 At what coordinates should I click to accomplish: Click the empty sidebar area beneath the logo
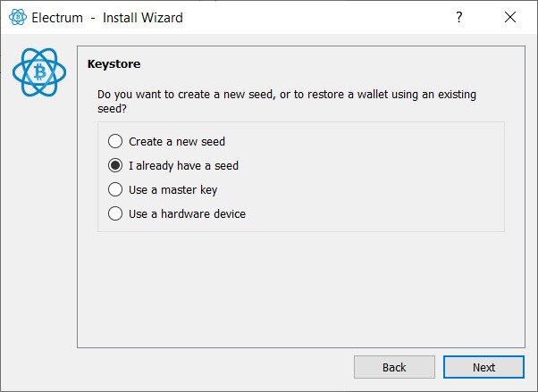39,223
